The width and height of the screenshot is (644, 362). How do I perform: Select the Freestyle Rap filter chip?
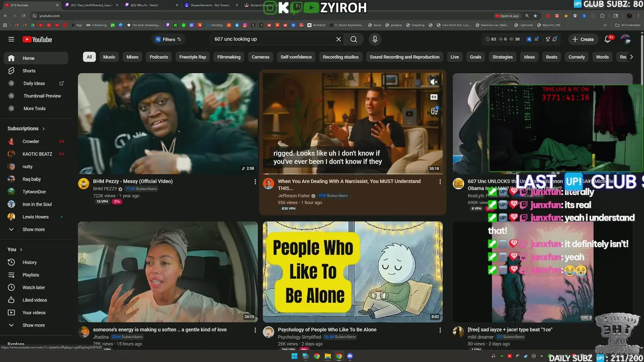coord(193,57)
